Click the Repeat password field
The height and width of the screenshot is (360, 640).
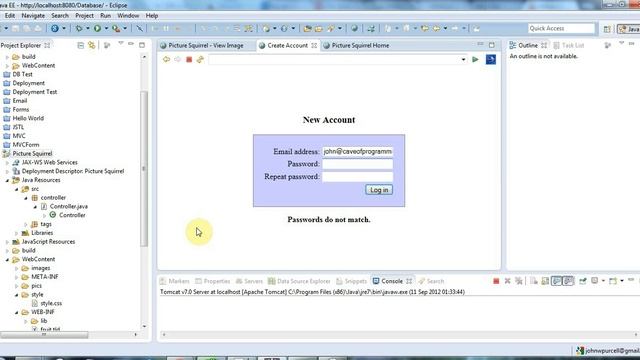click(358, 177)
